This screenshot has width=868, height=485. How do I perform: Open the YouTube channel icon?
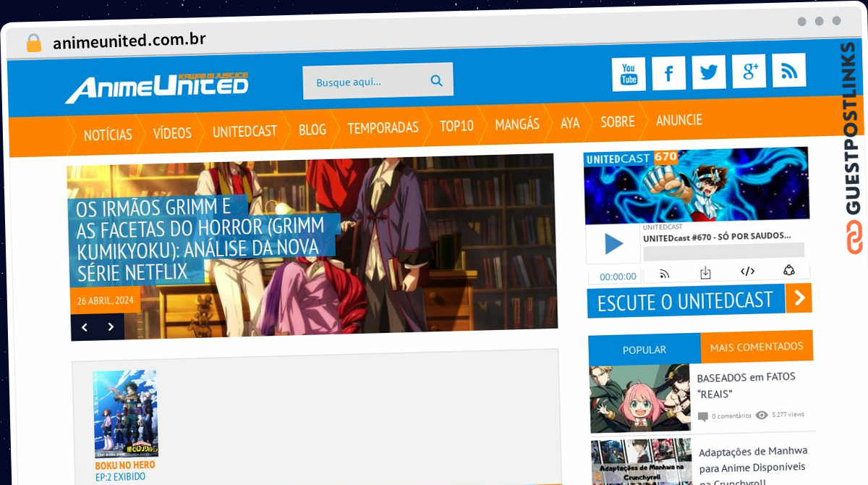click(x=629, y=75)
